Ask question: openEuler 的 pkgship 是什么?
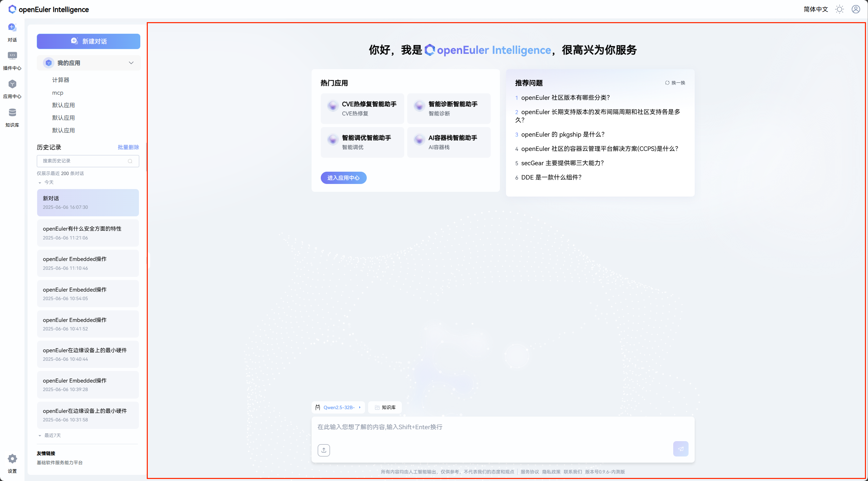 [563, 135]
